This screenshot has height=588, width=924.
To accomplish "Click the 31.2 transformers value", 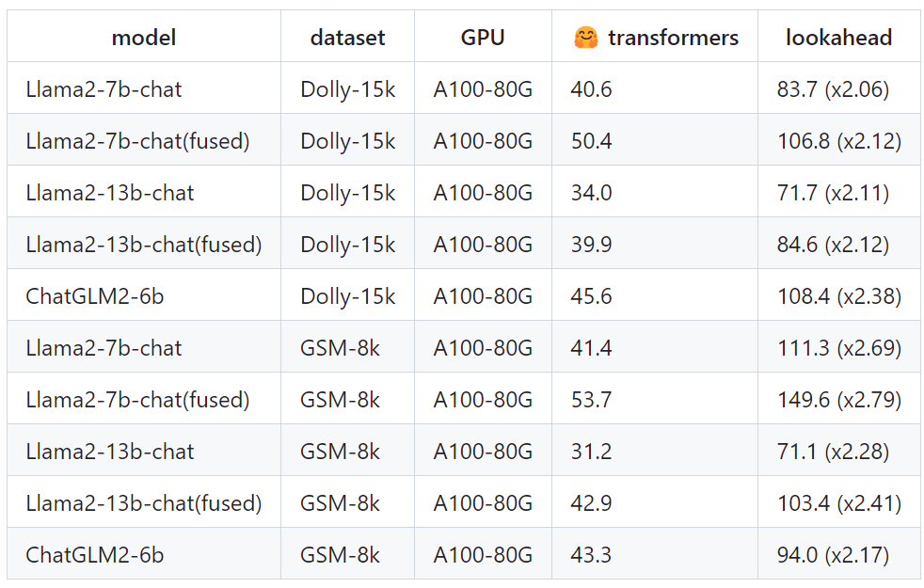I will tap(591, 451).
